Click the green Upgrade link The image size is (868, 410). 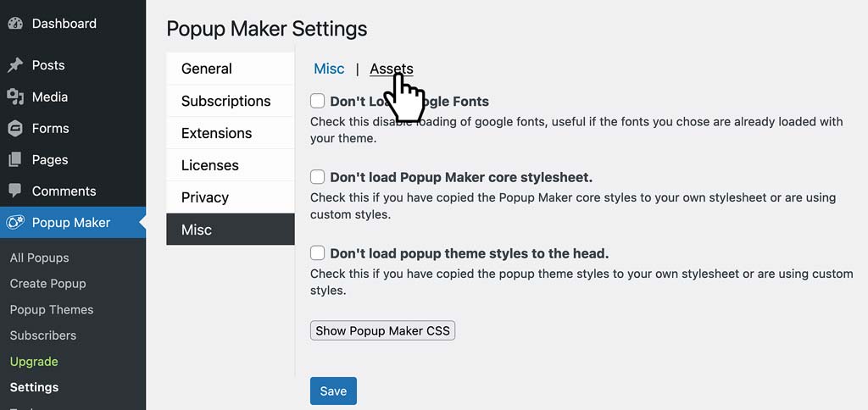point(34,362)
